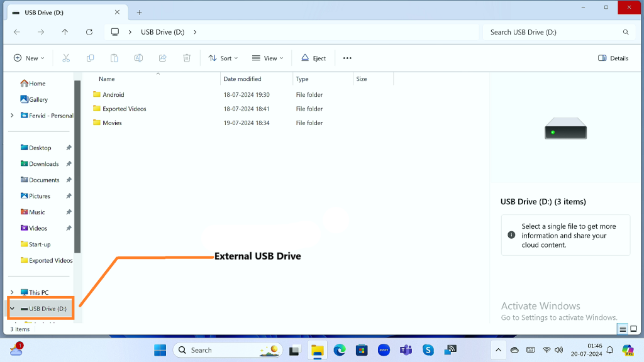Expand the This PC tree node

click(x=12, y=292)
